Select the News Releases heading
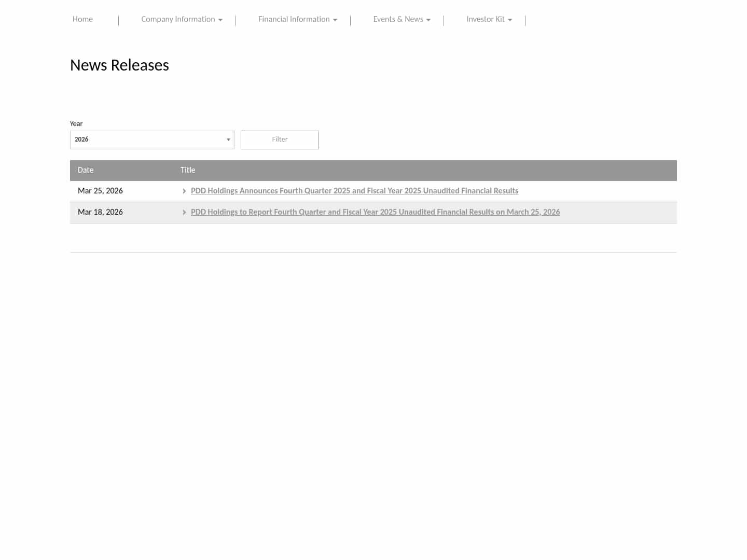This screenshot has width=747, height=560. click(119, 65)
